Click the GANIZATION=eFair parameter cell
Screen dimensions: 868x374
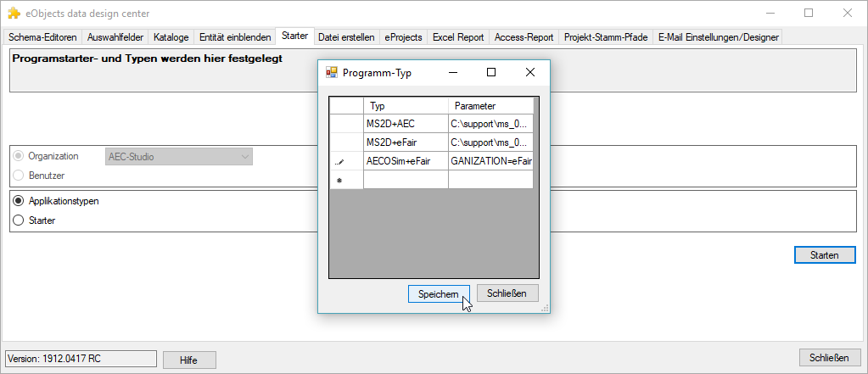(x=490, y=161)
